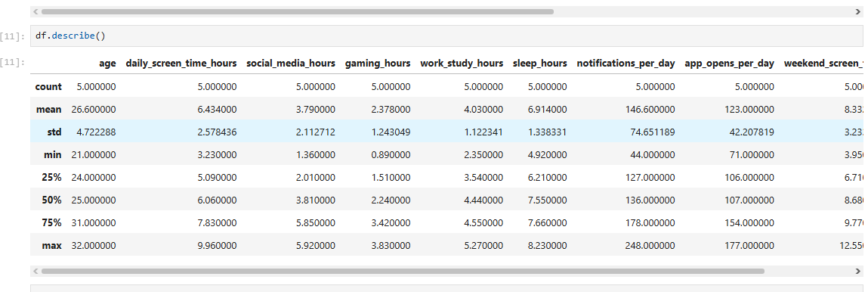868x292 pixels.
Task: Click max notifications value 248.000000
Action: [650, 245]
